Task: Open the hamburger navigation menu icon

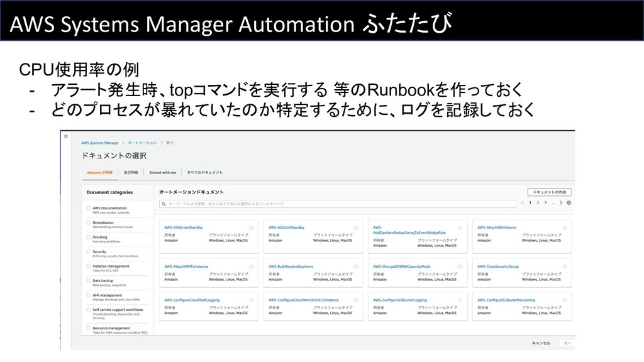Action: click(65, 136)
